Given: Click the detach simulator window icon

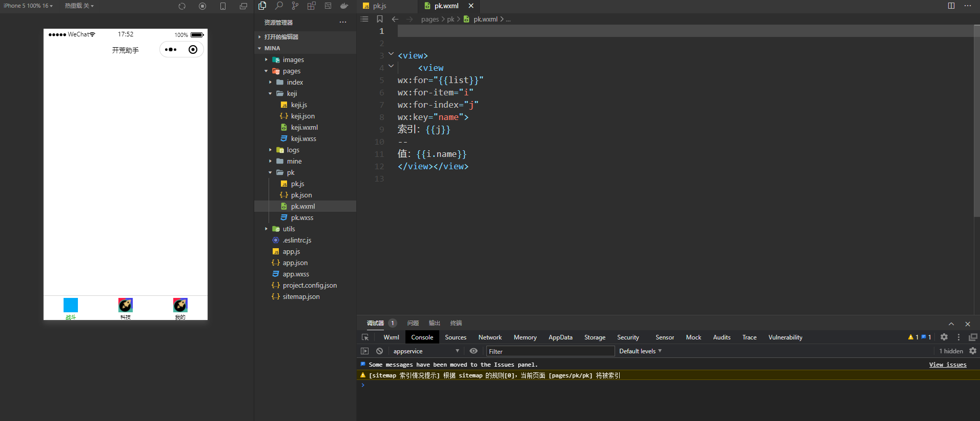Looking at the screenshot, I should (243, 6).
